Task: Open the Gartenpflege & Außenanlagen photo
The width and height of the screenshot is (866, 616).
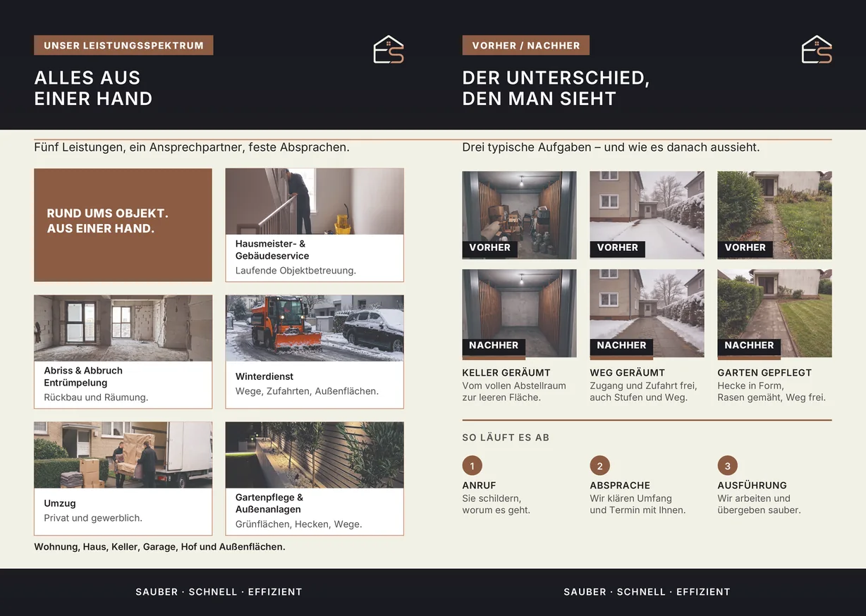Action: [x=315, y=455]
